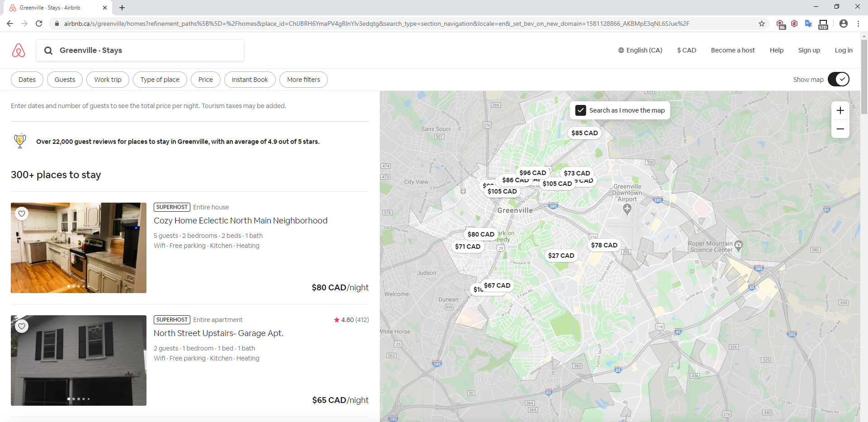Viewport: 868px width, 422px height.
Task: Open the language selector English (CA)
Action: (640, 50)
